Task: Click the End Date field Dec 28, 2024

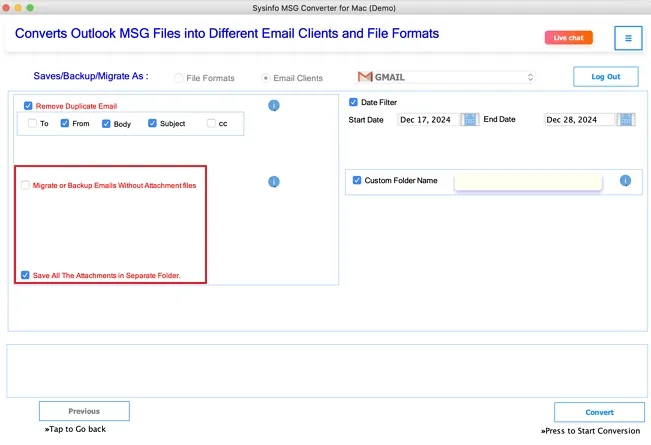Action: tap(579, 120)
